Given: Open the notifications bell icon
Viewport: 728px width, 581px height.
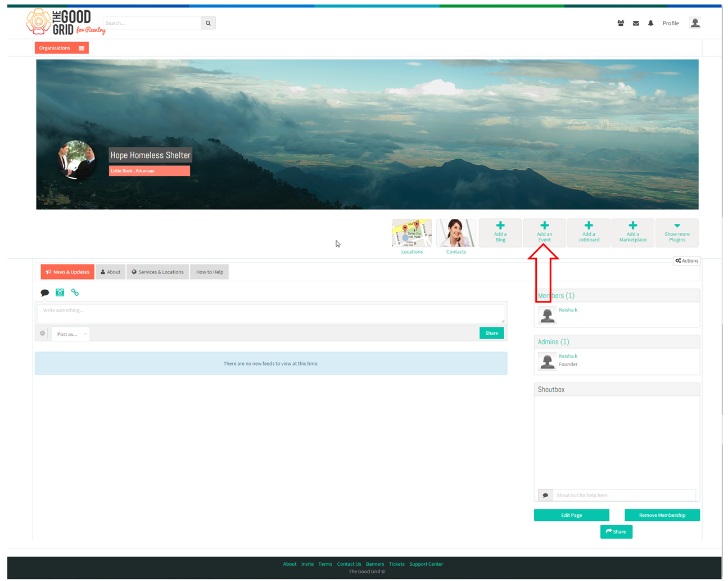Looking at the screenshot, I should [650, 23].
